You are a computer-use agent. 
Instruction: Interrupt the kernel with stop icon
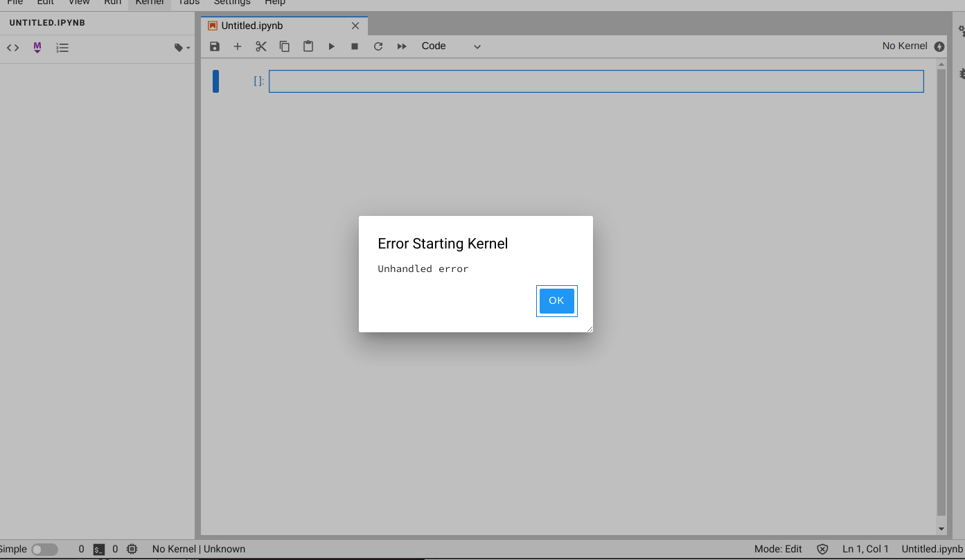(x=354, y=46)
